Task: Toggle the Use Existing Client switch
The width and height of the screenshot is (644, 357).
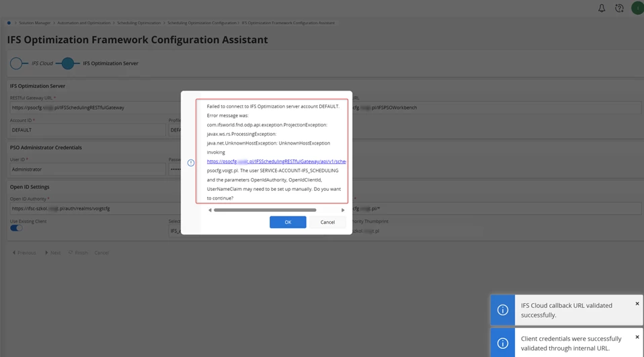Action: (x=16, y=228)
